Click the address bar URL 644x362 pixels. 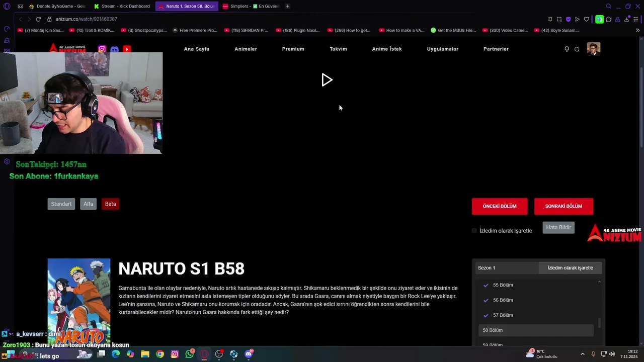[x=87, y=19]
